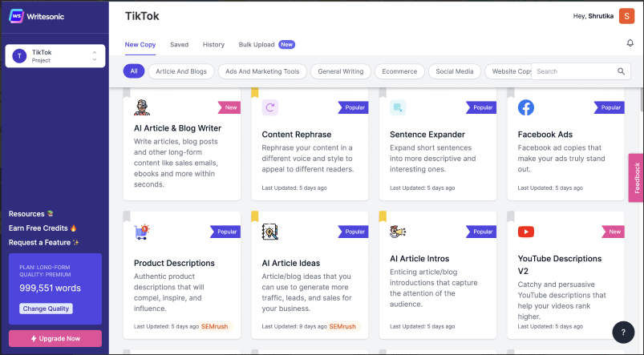Toggle bookmark on Product Descriptions card
The width and height of the screenshot is (644, 355).
click(x=127, y=216)
